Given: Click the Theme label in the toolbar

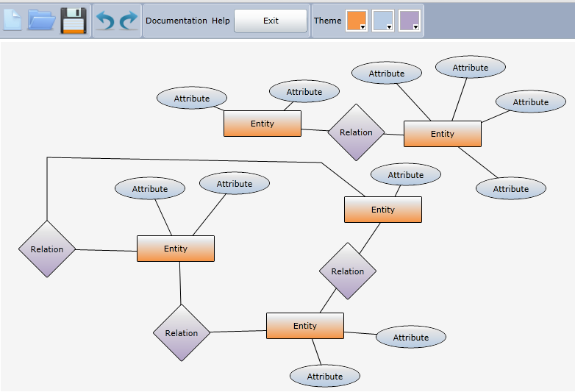Looking at the screenshot, I should (327, 21).
